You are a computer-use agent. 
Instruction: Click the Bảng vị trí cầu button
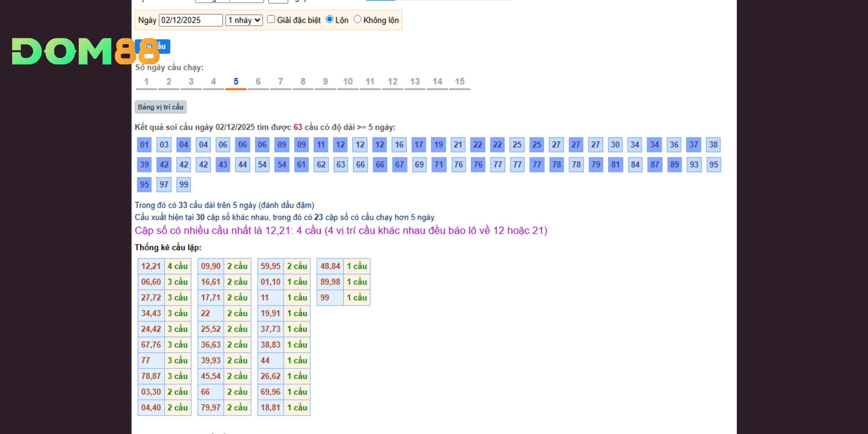click(160, 107)
